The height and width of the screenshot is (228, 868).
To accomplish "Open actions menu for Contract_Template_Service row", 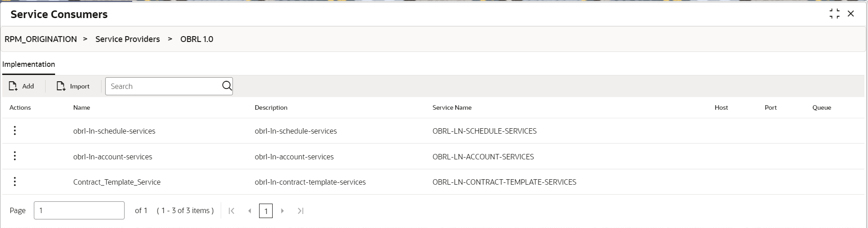I will click(15, 181).
